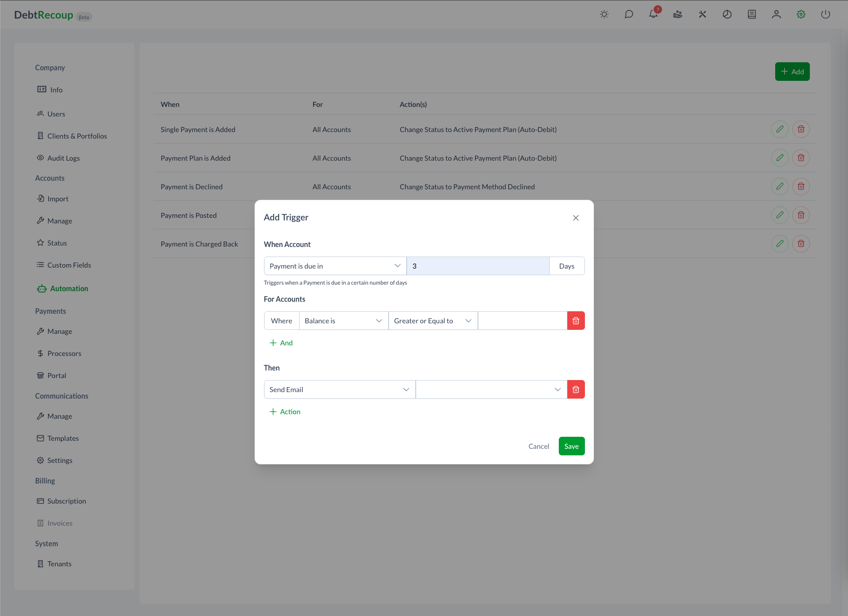Image resolution: width=848 pixels, height=616 pixels.
Task: Delete the Payment is Declined trigger
Action: [x=801, y=187]
